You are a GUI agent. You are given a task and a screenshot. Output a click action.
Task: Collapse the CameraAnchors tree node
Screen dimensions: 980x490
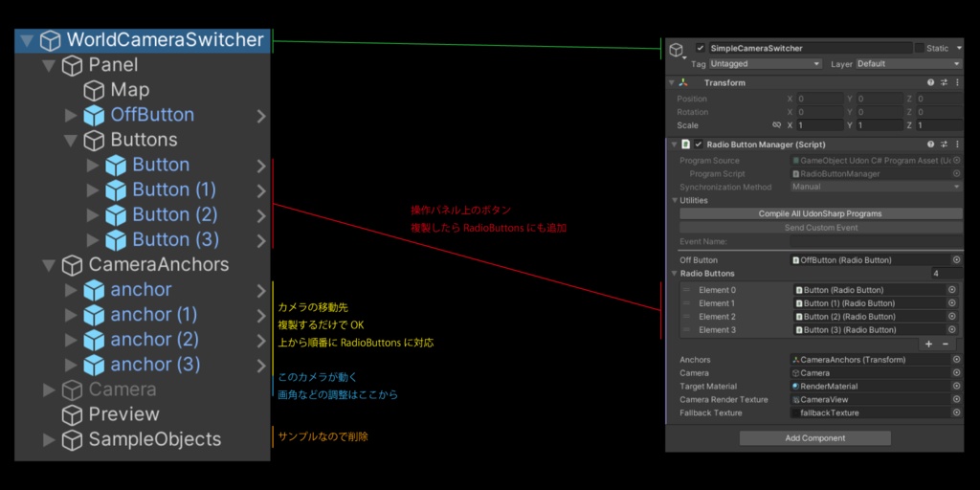click(x=49, y=266)
